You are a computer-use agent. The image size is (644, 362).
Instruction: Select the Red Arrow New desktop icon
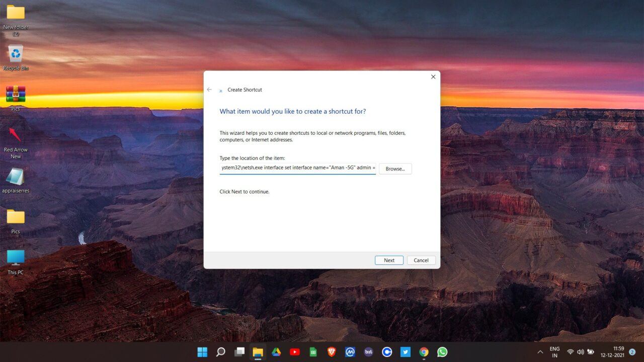(x=16, y=143)
